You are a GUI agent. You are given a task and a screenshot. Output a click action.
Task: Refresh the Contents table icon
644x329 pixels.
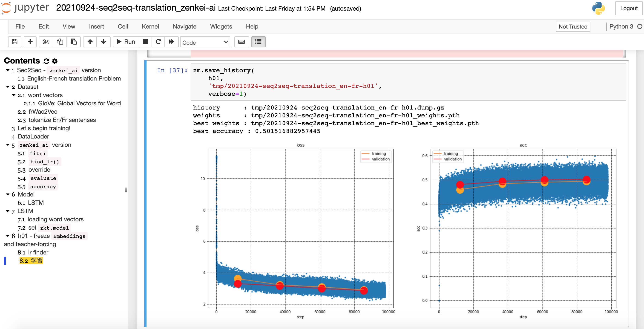point(46,61)
